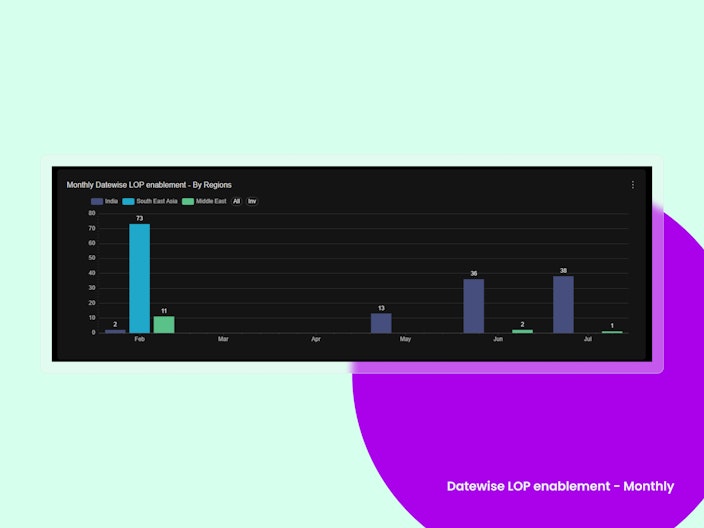The image size is (704, 528).
Task: Click the Jul axis label
Action: pos(588,339)
